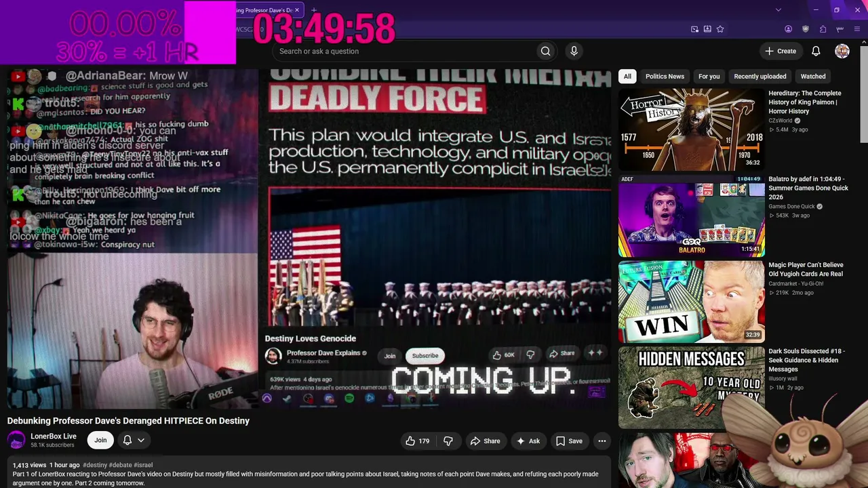Click the Games Done Quick channel name
The width and height of the screenshot is (868, 488).
pos(791,207)
